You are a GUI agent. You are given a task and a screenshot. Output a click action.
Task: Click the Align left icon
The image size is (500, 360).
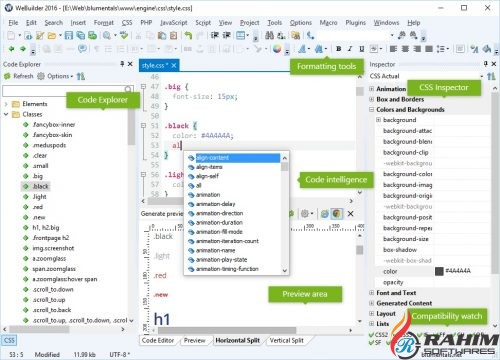(393, 49)
